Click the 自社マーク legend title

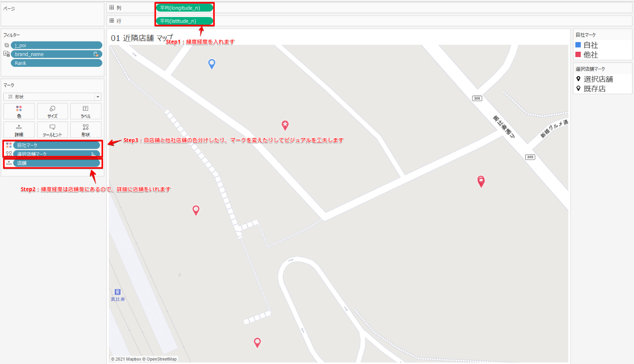click(585, 35)
